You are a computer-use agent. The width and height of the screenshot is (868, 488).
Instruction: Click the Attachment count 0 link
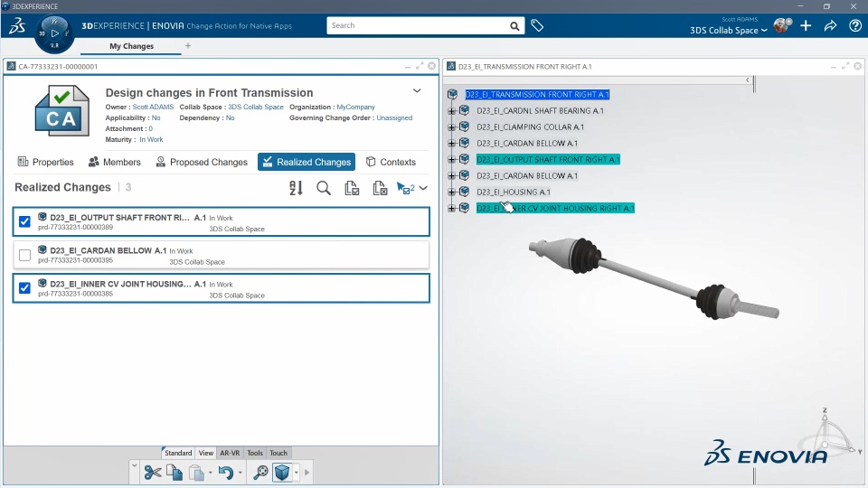[x=150, y=128]
